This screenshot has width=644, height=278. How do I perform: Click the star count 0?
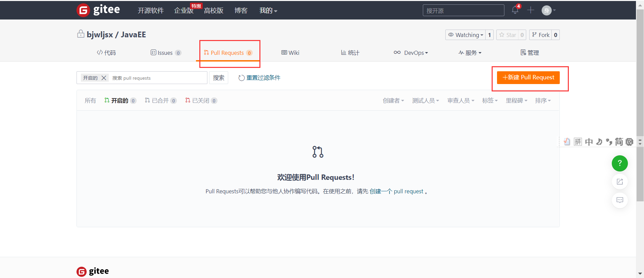(522, 35)
